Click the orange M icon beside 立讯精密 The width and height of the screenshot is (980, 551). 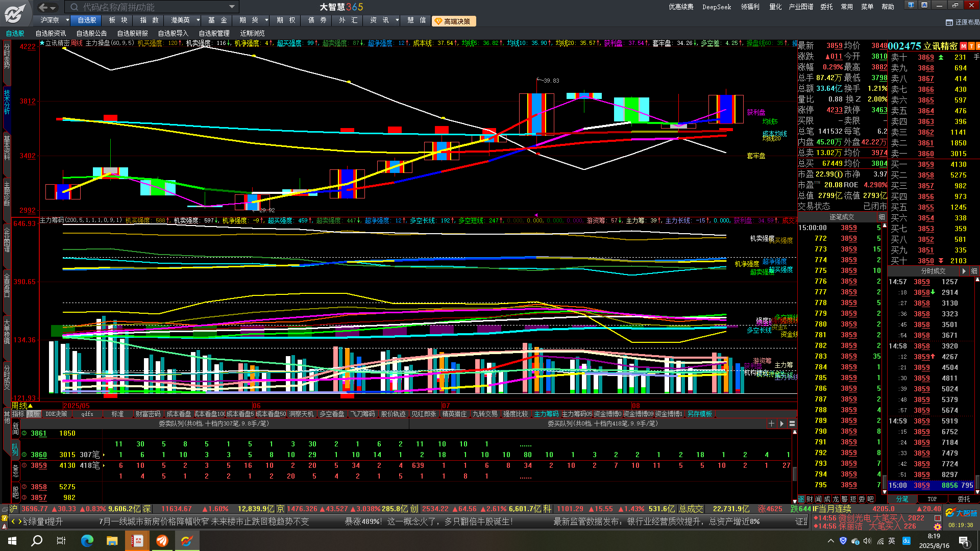point(964,46)
